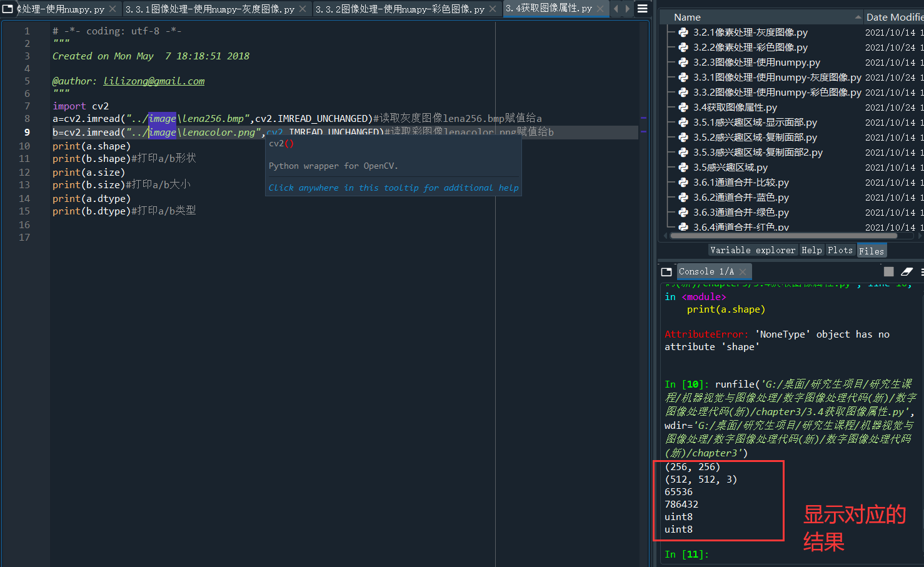Click the Python file icon beside 3.5感兴趣区域.py
Screen dimensions: 924x567
pyautogui.click(x=682, y=167)
